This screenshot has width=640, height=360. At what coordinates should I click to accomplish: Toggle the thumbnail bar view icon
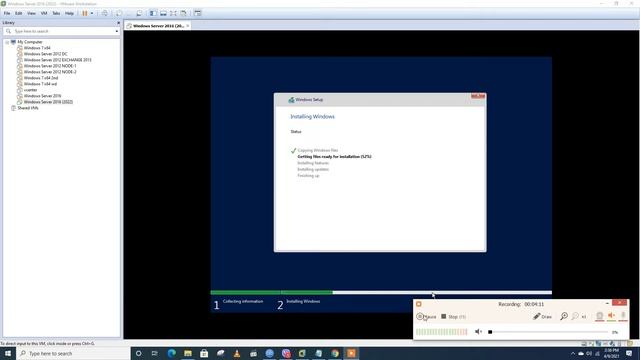pos(163,13)
